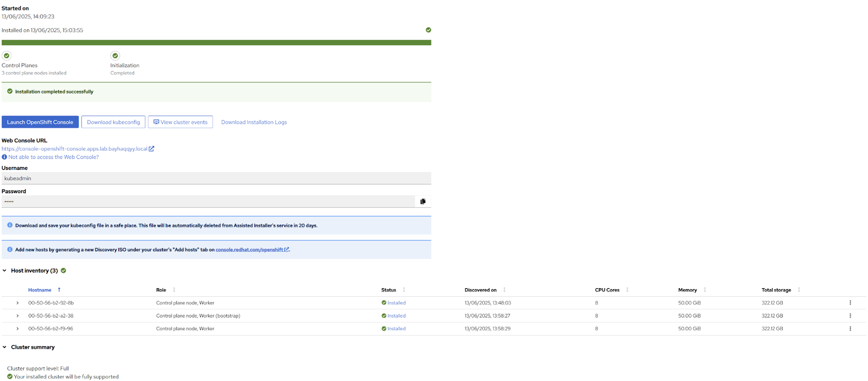Collapse the Host inventory section
This screenshot has width=868, height=381.
point(4,270)
